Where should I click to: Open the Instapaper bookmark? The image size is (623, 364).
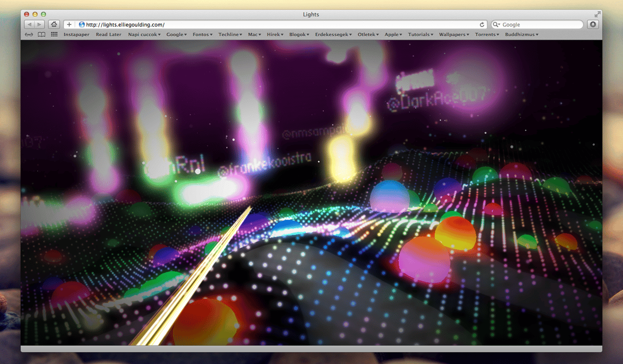pyautogui.click(x=77, y=35)
